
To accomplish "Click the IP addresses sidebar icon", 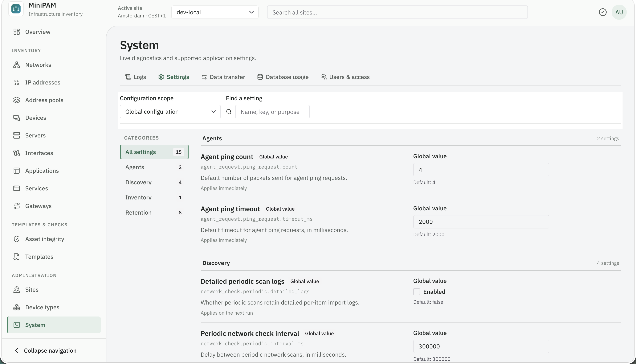I will pyautogui.click(x=17, y=83).
